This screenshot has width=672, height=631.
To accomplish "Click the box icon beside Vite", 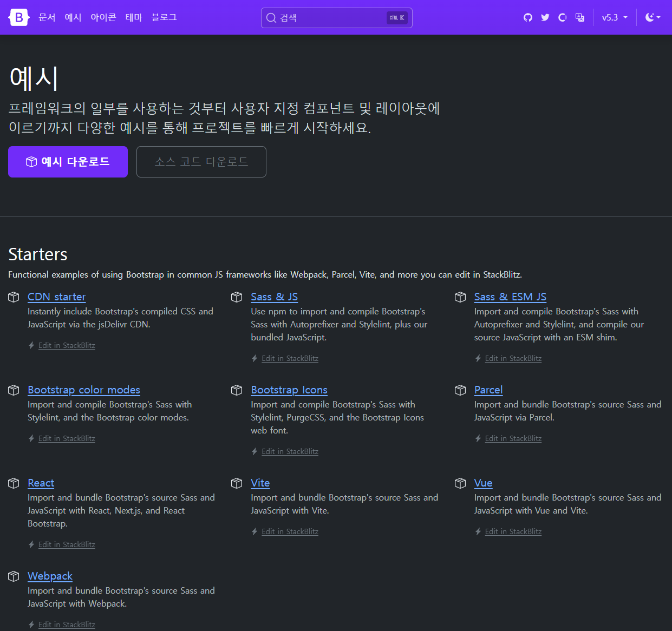I will (x=237, y=483).
